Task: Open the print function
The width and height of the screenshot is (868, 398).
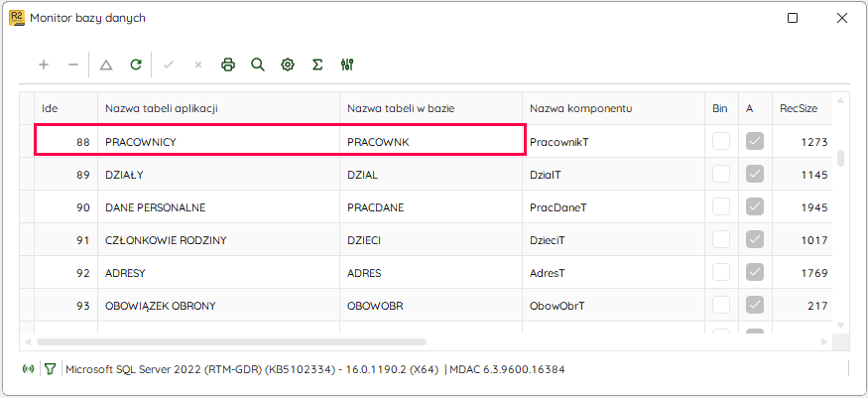Action: [x=228, y=65]
